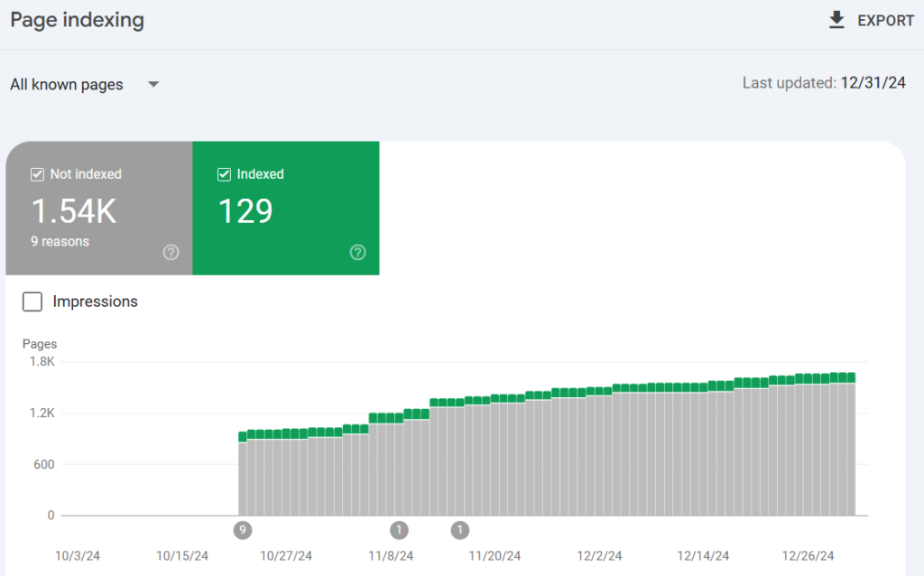Click the green top of the last chart bar
The height and width of the screenshot is (576, 924).
pos(850,377)
